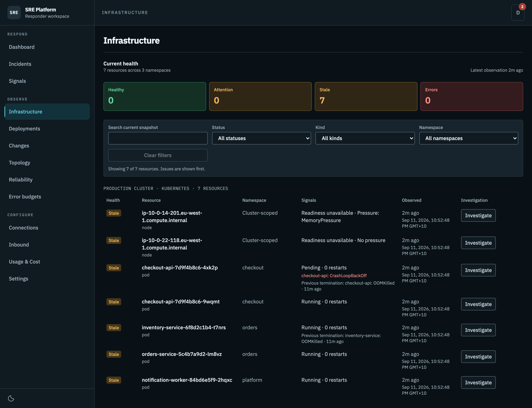Click the Healthy summary card
Viewport: 532px width, 408px height.
pos(155,96)
